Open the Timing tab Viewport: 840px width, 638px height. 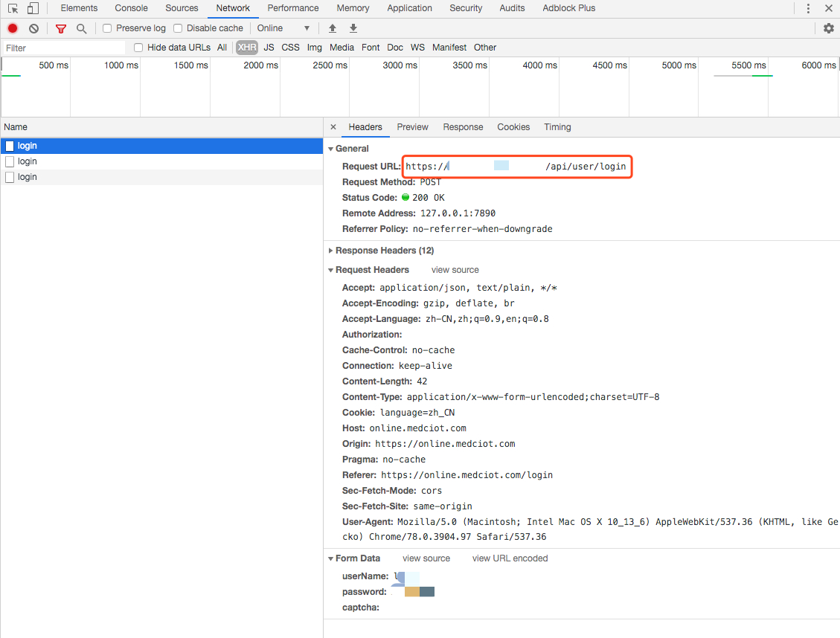[558, 127]
